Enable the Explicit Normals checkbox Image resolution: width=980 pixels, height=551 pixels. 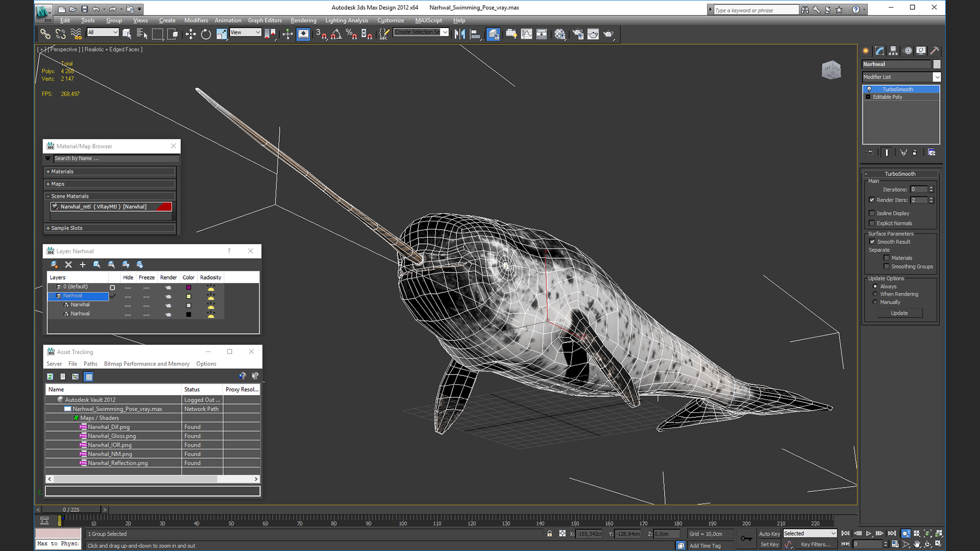coord(872,223)
